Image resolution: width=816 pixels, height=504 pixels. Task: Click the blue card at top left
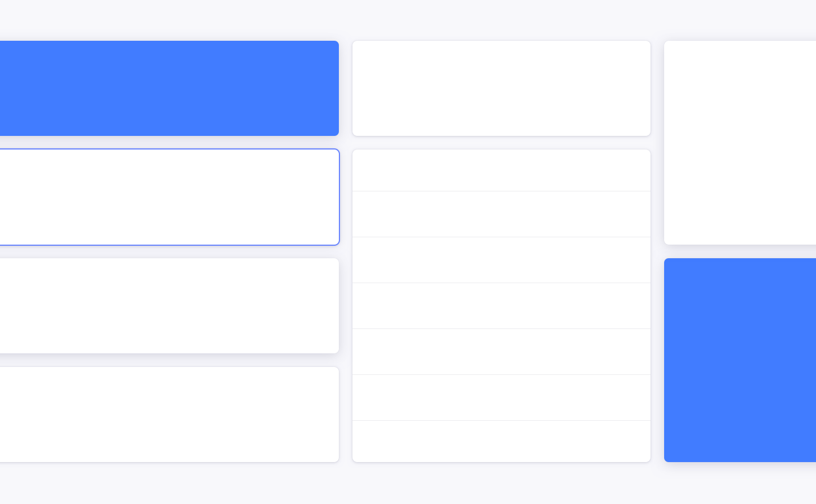(x=169, y=88)
